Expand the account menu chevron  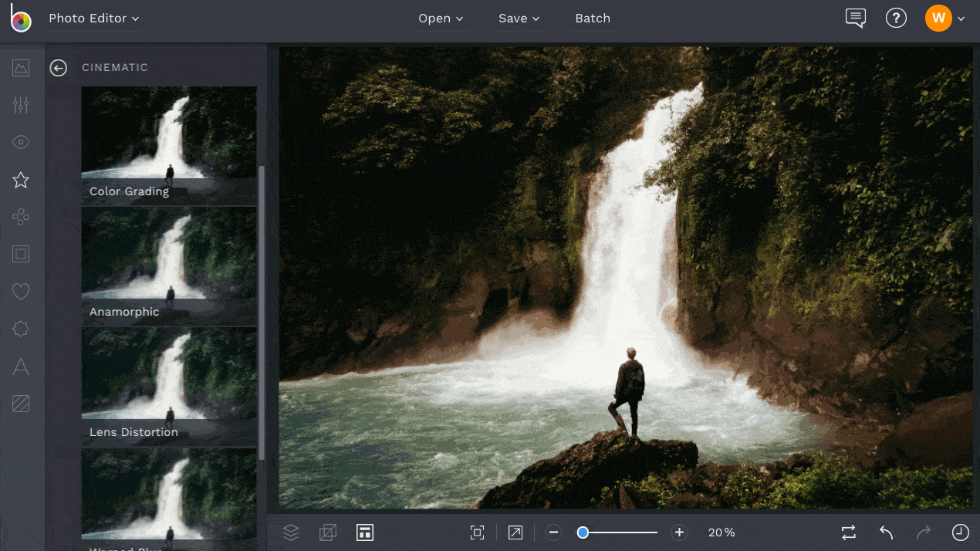pyautogui.click(x=961, y=19)
